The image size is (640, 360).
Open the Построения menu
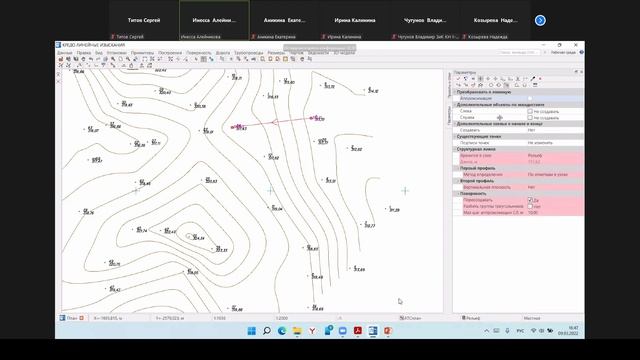pyautogui.click(x=170, y=53)
